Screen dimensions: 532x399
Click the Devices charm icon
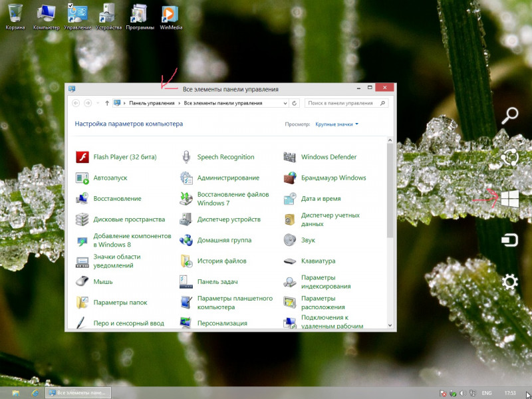[x=509, y=240]
